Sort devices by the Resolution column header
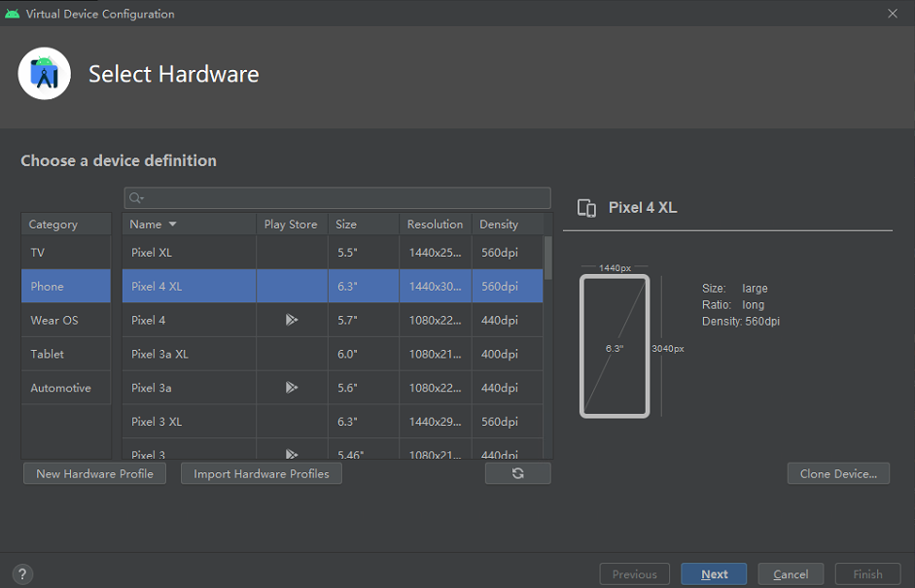 [434, 224]
